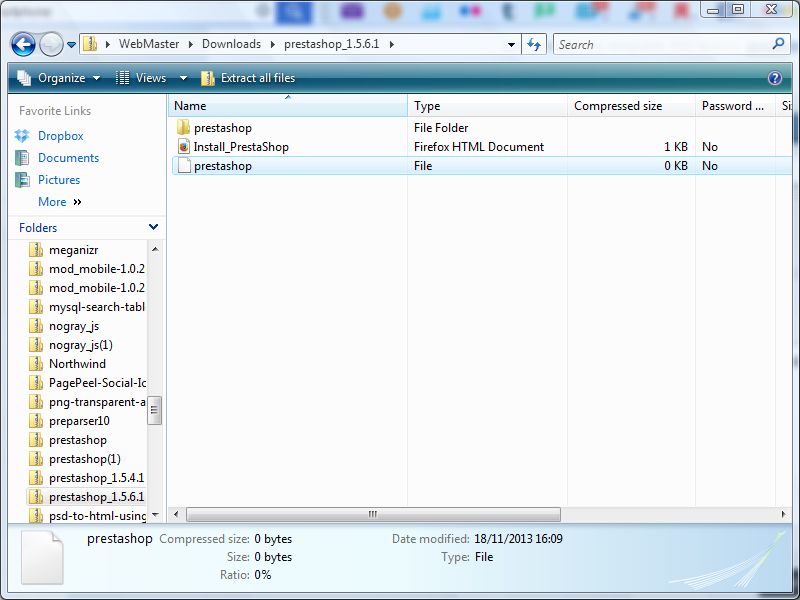This screenshot has width=800, height=600.
Task: Click the blank file icon in list
Action: coord(184,166)
